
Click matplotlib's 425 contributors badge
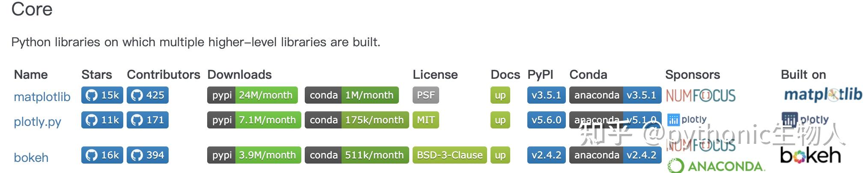coord(147,95)
